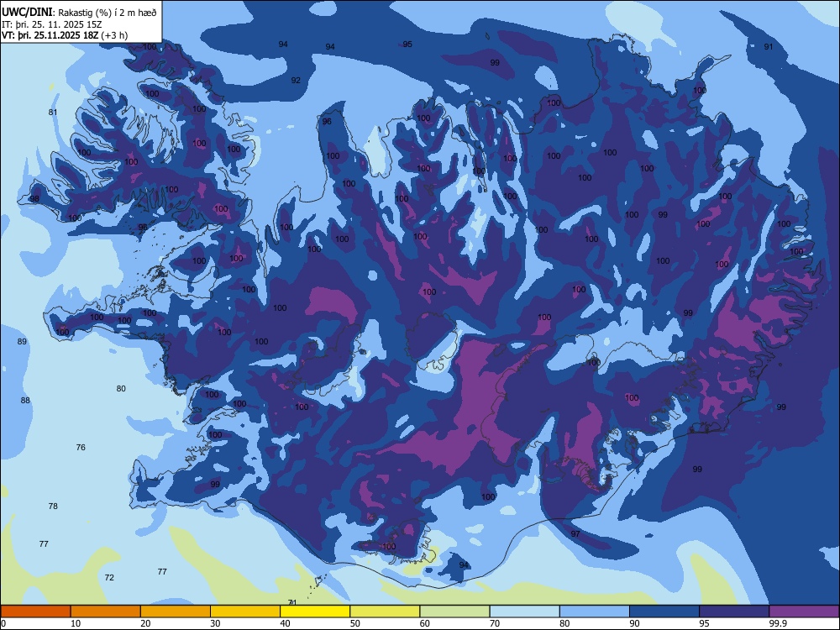The height and width of the screenshot is (630, 840).
Task: Click the map humidity value '81'
Action: (52, 112)
